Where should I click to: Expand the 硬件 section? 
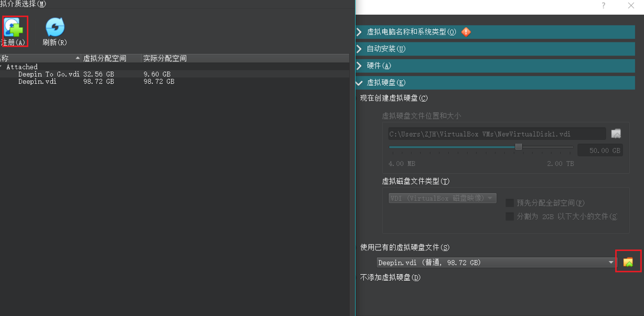tap(495, 66)
